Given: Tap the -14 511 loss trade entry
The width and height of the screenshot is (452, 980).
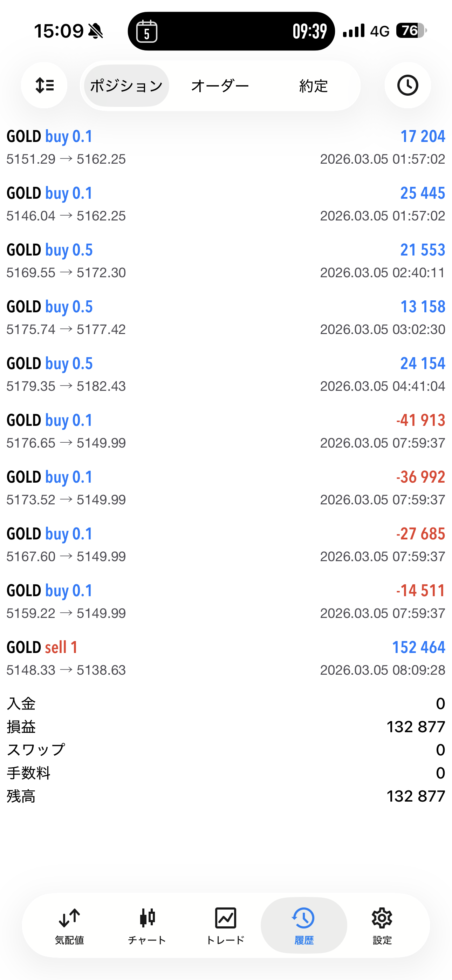Looking at the screenshot, I should tap(226, 601).
